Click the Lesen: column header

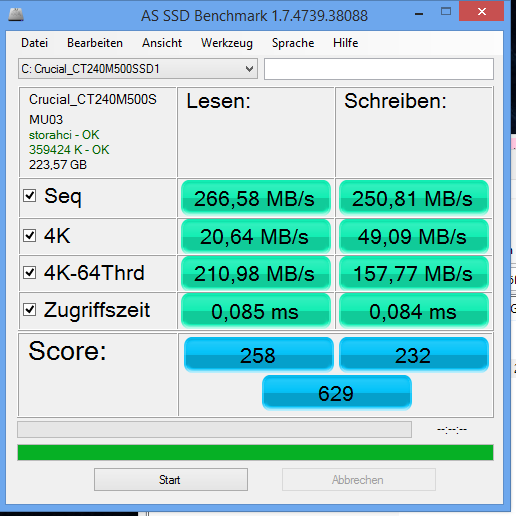coord(218,101)
